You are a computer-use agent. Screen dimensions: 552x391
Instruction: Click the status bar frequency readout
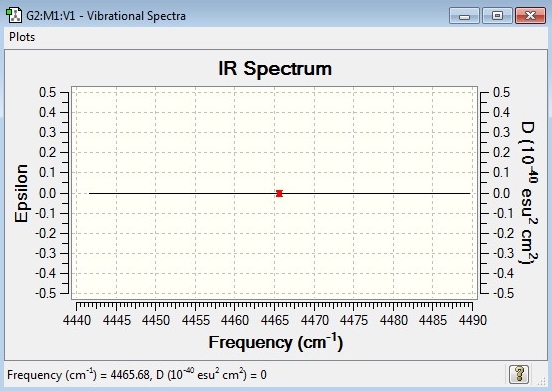[137, 375]
